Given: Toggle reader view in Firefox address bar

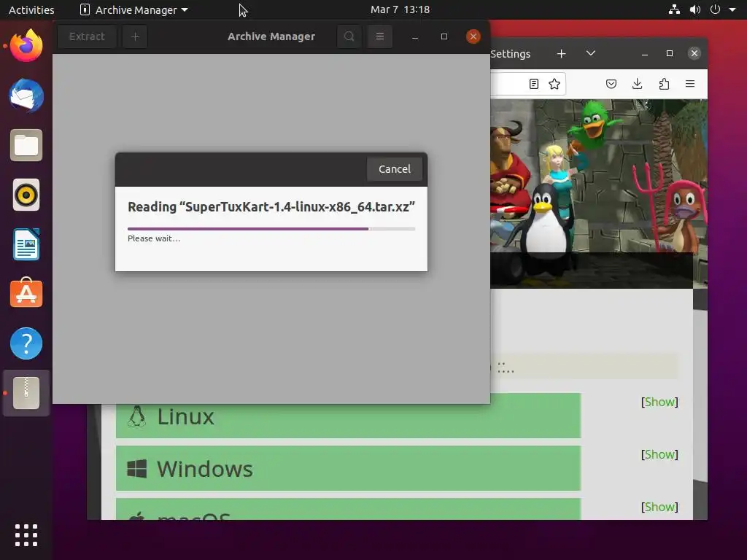Looking at the screenshot, I should pyautogui.click(x=533, y=85).
